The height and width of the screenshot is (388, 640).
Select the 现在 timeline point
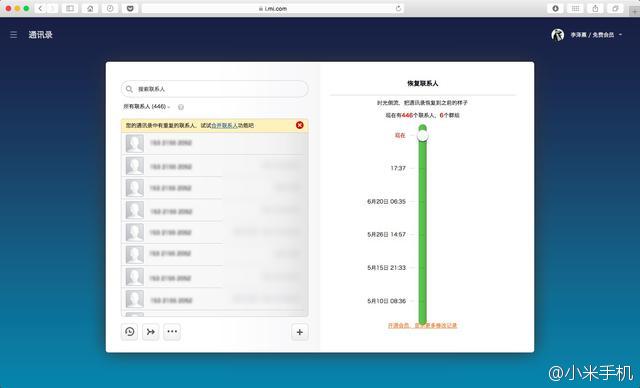point(400,135)
